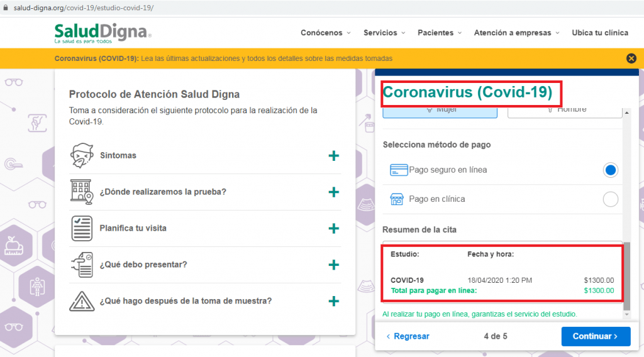Click the browser address bar URL
Screen dimensions: 644x357
(x=84, y=8)
